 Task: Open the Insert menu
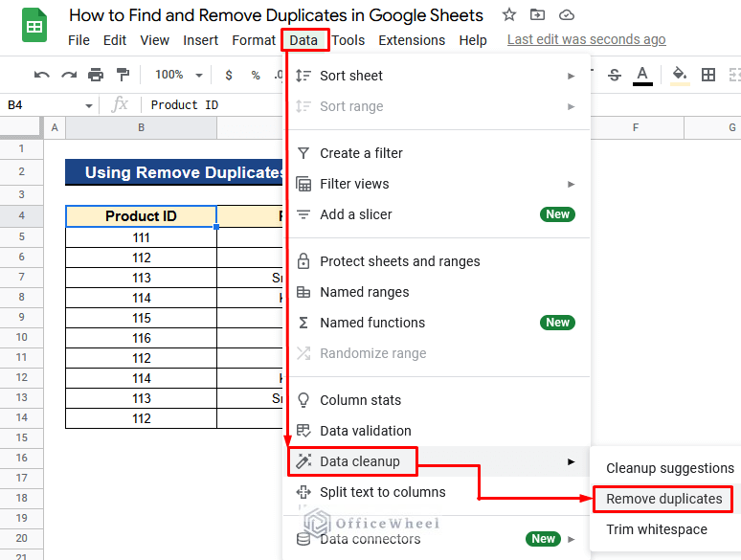click(200, 40)
